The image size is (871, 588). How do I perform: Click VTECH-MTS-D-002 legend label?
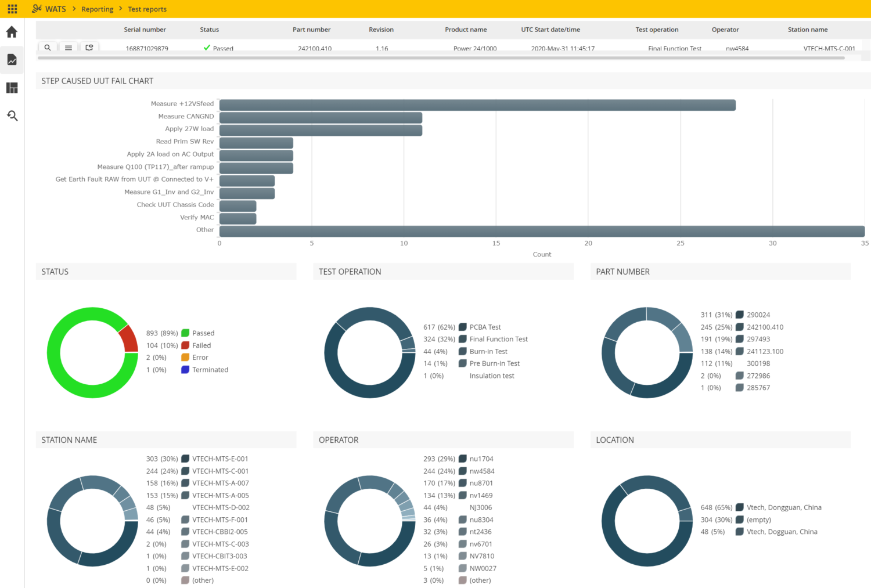221,507
